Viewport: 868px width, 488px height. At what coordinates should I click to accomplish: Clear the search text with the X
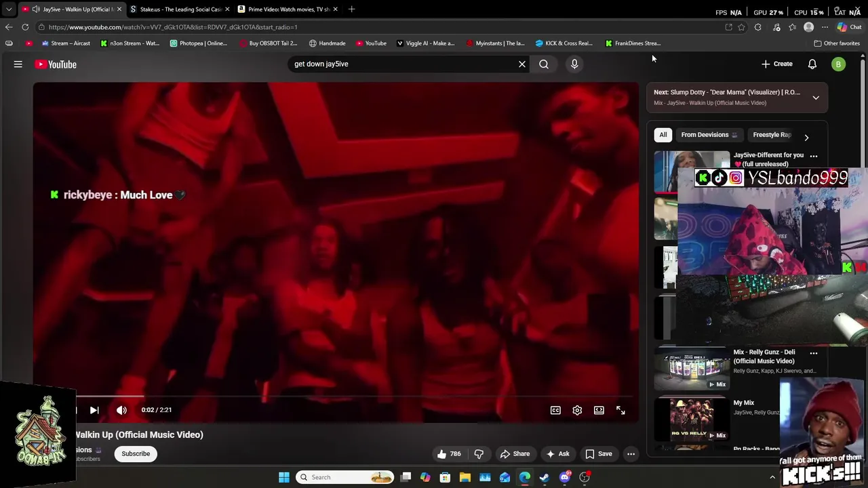pos(522,64)
